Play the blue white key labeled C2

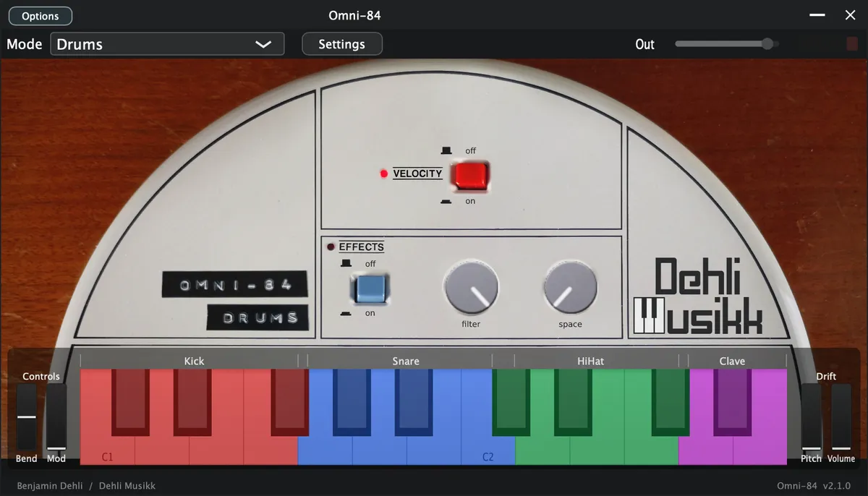pyautogui.click(x=488, y=450)
